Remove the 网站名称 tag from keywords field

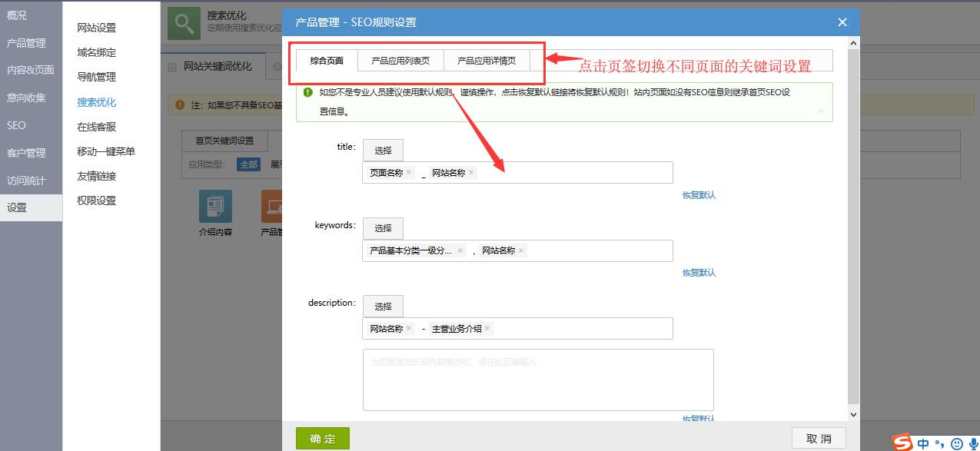coord(521,250)
